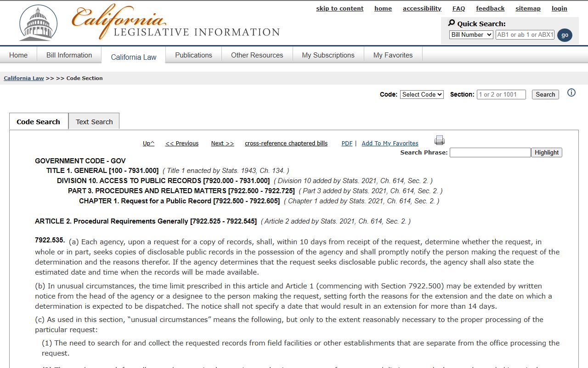The width and height of the screenshot is (588, 368).
Task: Click the skip to content link
Action: coord(339,8)
